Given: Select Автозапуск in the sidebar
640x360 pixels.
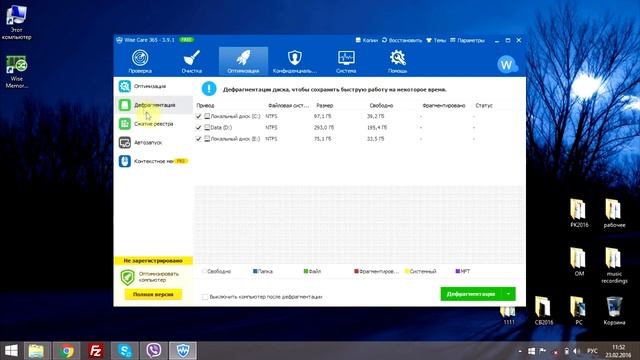Looking at the screenshot, I should click(153, 142).
